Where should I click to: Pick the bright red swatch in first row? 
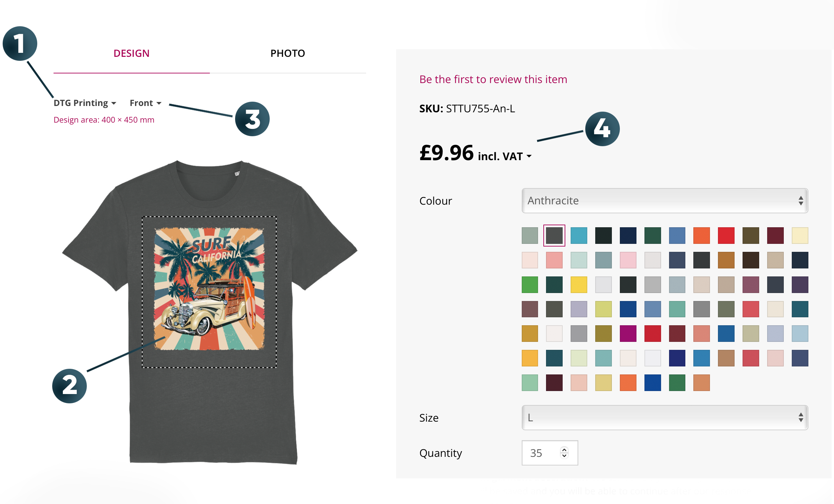tap(726, 236)
